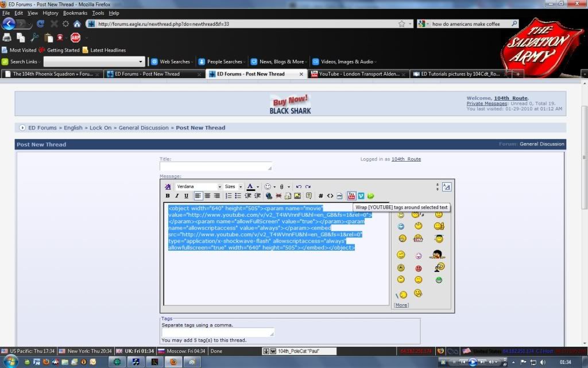Switch to the YouTube London Transport tab
Screen dimensions: 588x368
click(x=357, y=74)
